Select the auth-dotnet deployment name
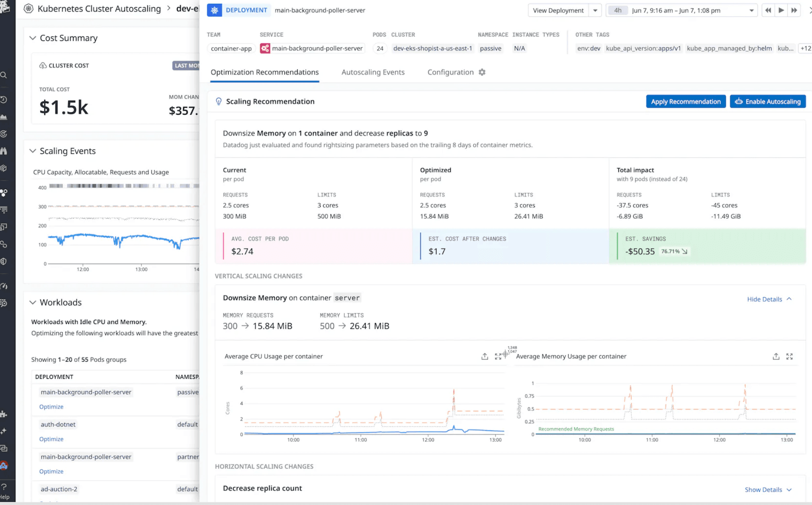812x505 pixels. 58,425
